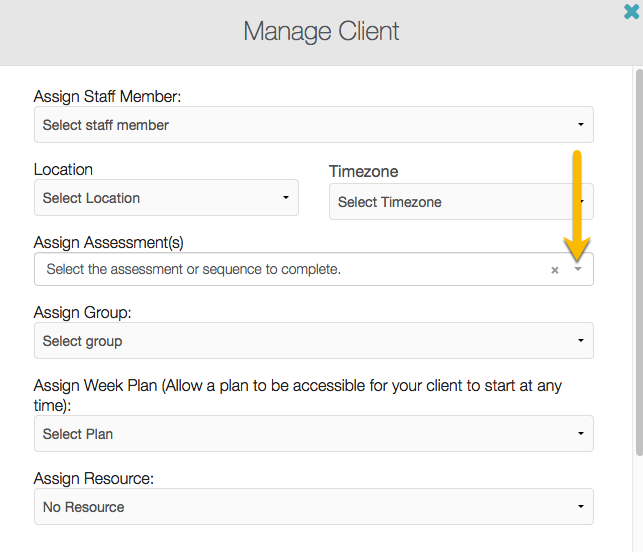643x552 pixels.
Task: Click the caret arrow of the staff member selector
Action: point(581,124)
